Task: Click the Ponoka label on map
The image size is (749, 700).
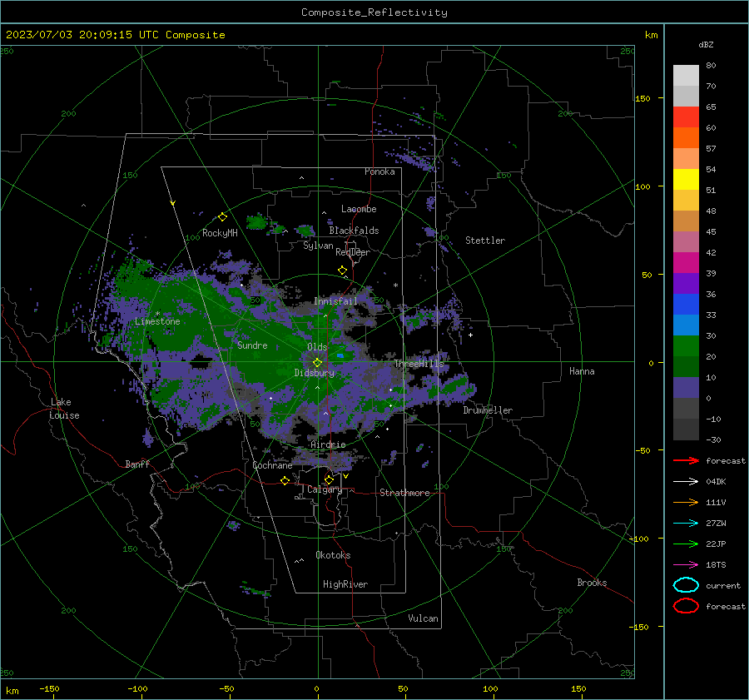Action: pyautogui.click(x=379, y=171)
